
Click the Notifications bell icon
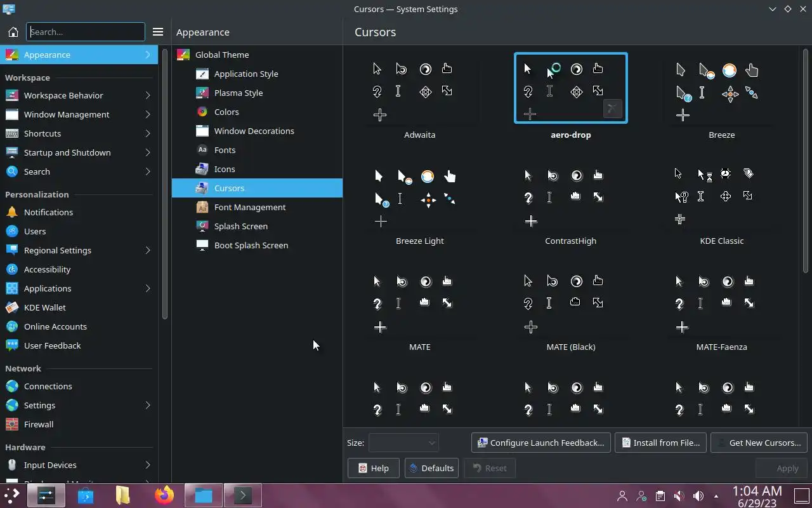click(12, 212)
